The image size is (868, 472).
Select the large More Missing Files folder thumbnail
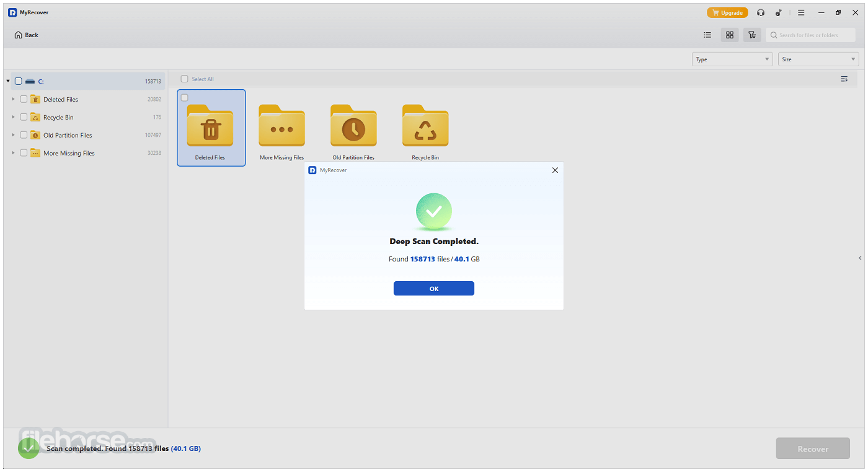[x=281, y=126]
